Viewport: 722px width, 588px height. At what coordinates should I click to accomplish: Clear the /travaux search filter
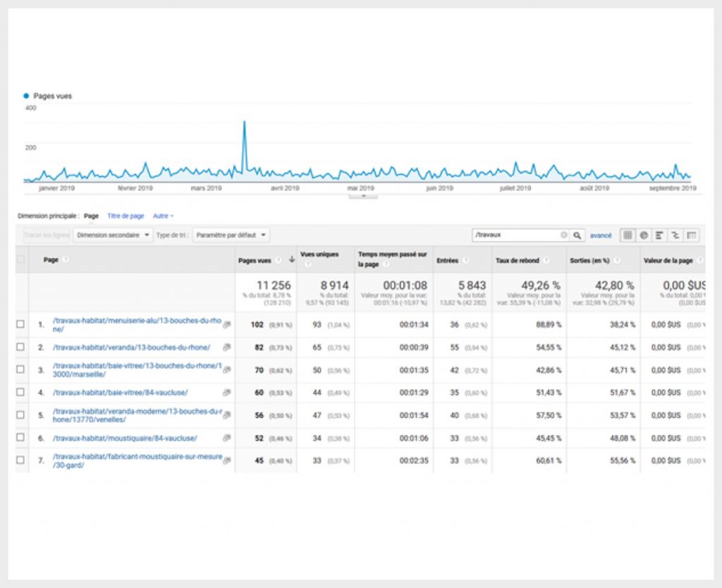click(x=563, y=235)
